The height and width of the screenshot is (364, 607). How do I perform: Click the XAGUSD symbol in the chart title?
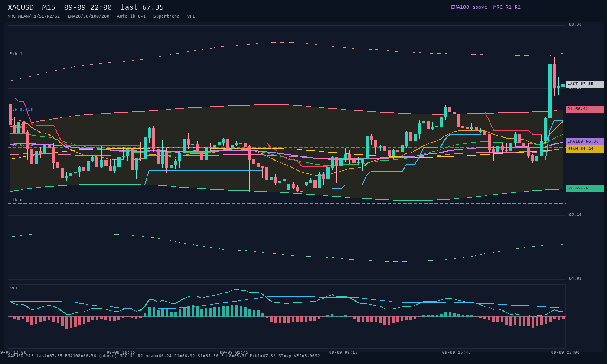pos(21,7)
